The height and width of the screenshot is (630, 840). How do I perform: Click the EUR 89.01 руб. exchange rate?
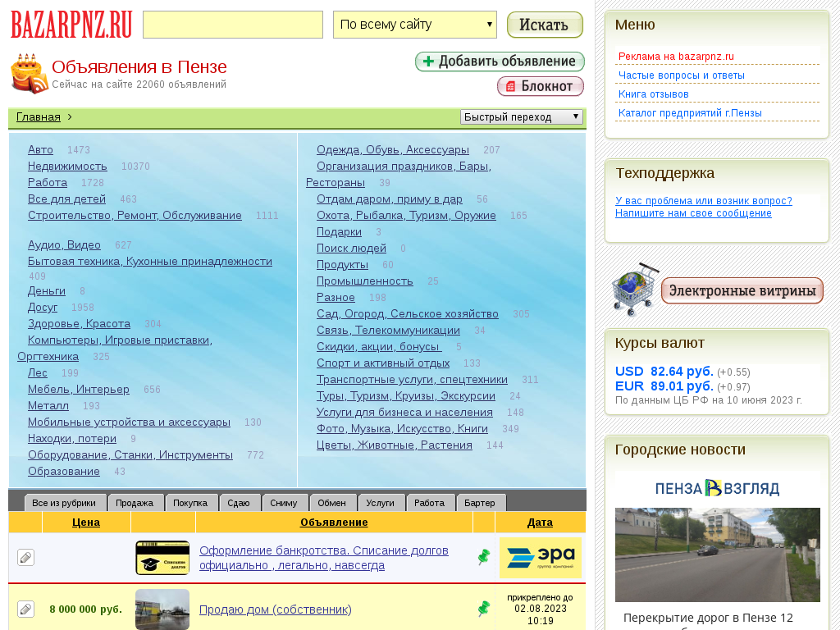point(664,386)
